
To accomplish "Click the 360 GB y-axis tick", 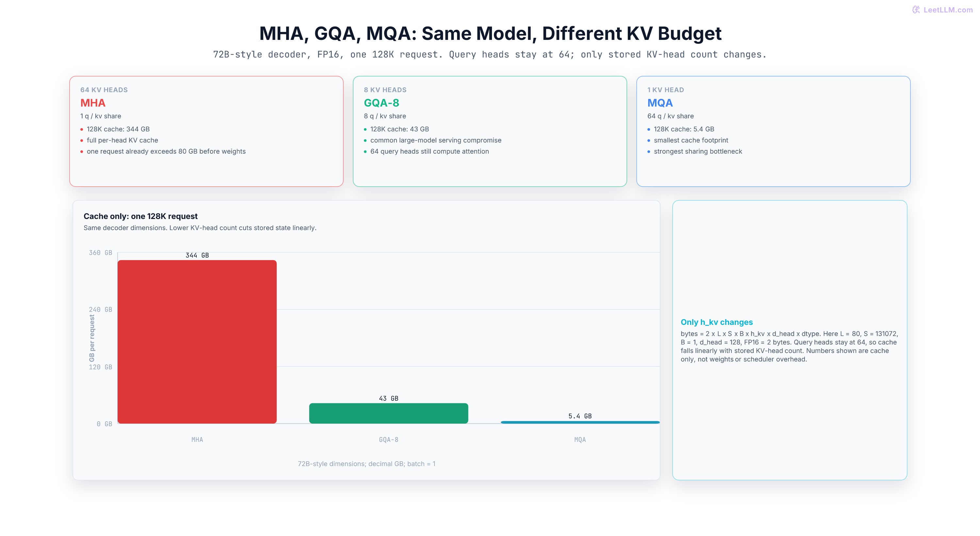I will 100,253.
